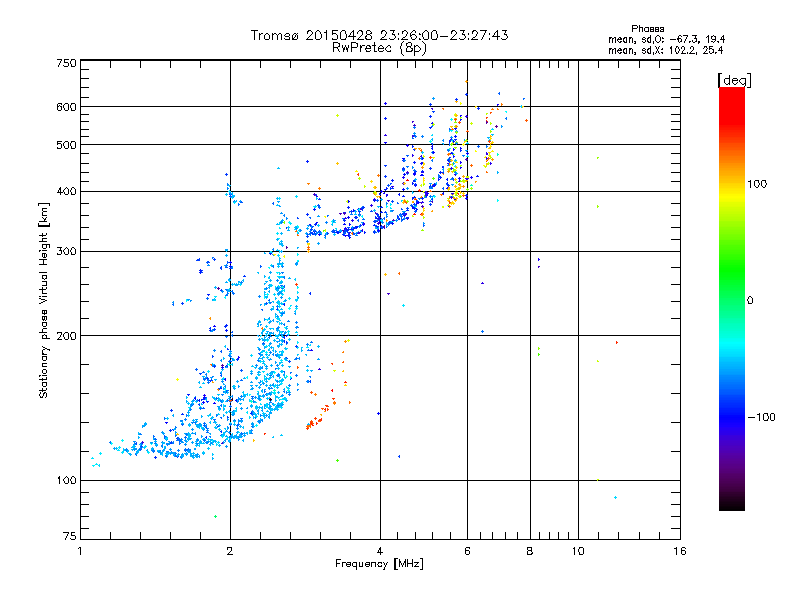This screenshot has width=800, height=600.
Task: Click the y-axis '200' tick label
Action: coord(67,336)
